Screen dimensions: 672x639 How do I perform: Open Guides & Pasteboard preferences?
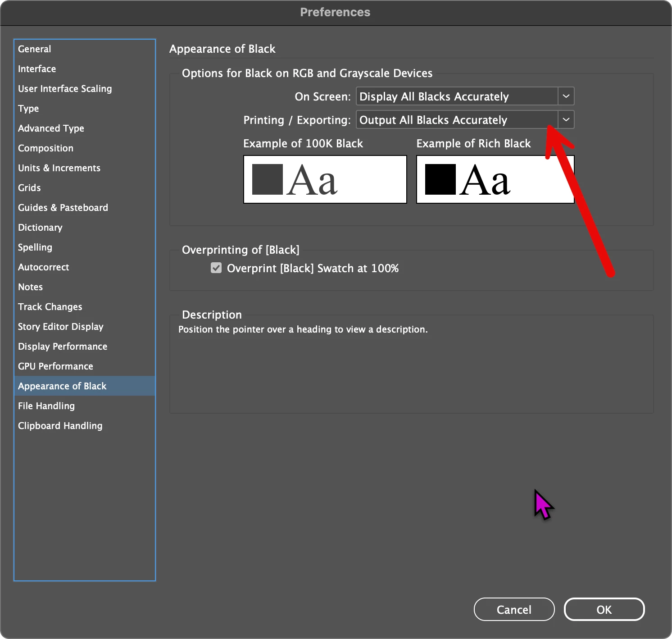[x=85, y=208]
